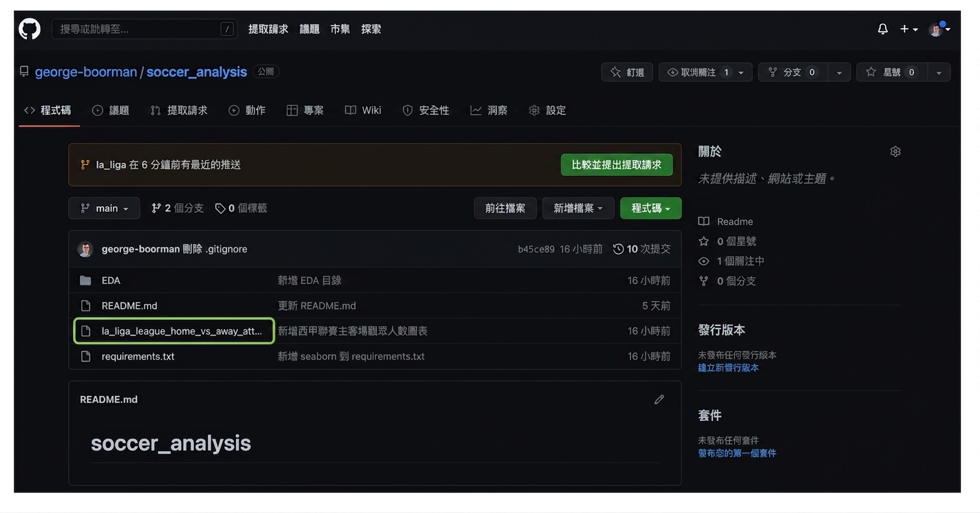Click 建立新發行版本 link

click(x=728, y=368)
